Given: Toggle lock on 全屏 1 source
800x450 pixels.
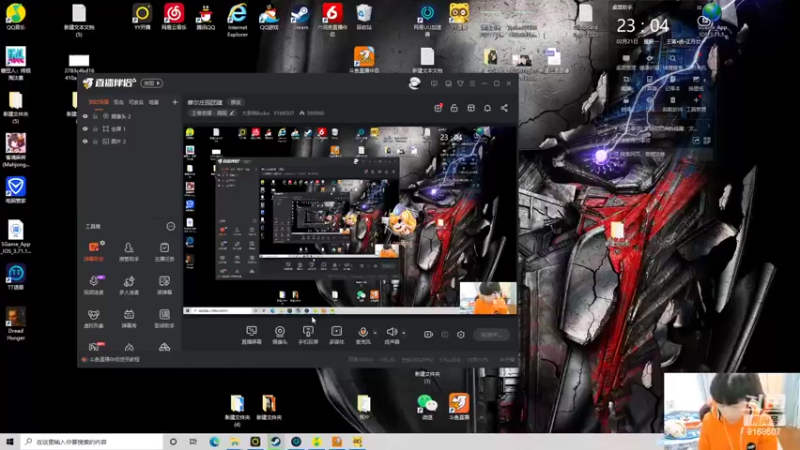Looking at the screenshot, I should click(95, 129).
